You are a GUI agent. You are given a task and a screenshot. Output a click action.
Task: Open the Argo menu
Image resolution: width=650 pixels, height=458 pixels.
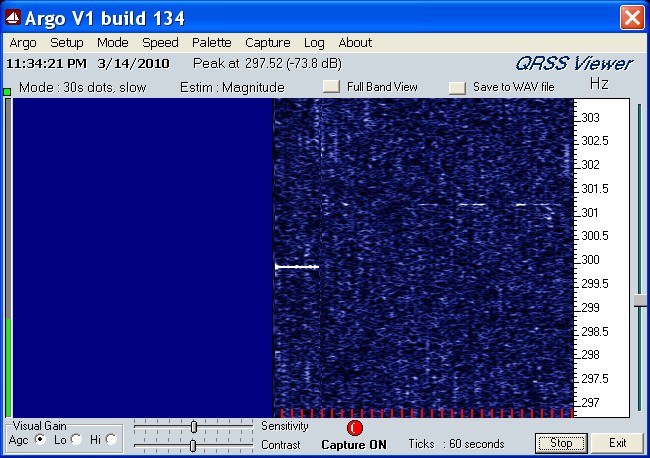(x=23, y=43)
